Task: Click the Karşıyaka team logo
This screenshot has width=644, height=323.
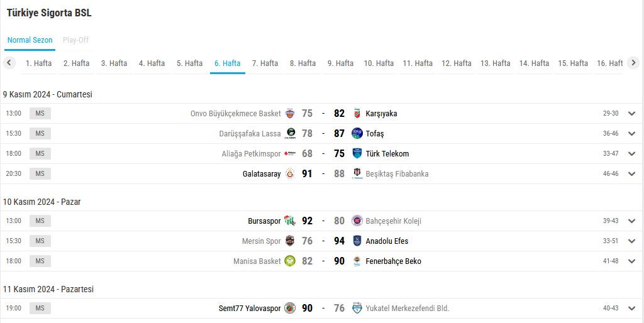Action: pyautogui.click(x=357, y=113)
